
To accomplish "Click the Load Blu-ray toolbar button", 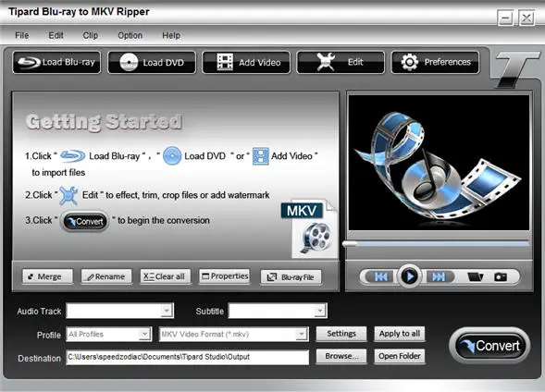I will tap(56, 62).
